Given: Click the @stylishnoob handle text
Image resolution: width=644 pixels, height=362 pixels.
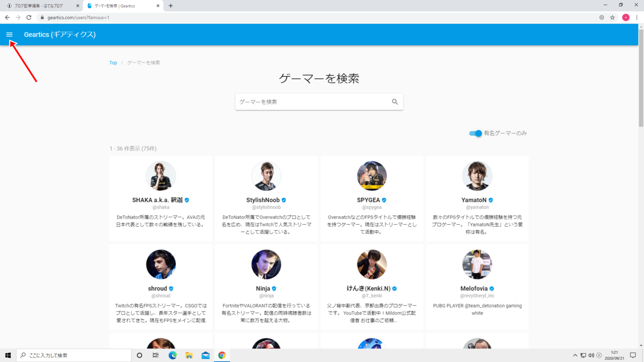Looking at the screenshot, I should [266, 207].
